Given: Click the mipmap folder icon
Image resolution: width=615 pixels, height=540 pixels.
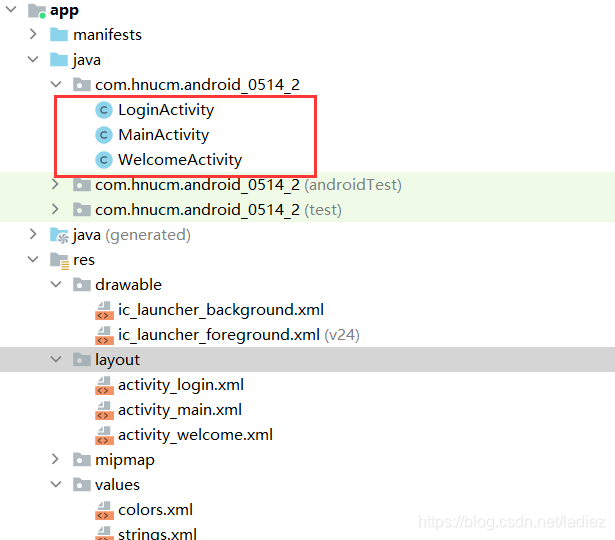Looking at the screenshot, I should (x=82, y=460).
